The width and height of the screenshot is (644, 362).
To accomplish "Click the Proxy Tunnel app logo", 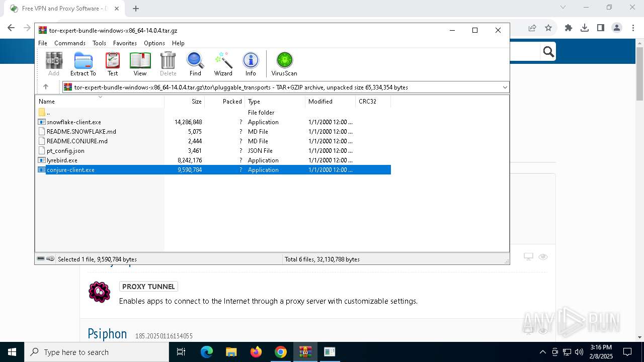I will click(x=99, y=292).
